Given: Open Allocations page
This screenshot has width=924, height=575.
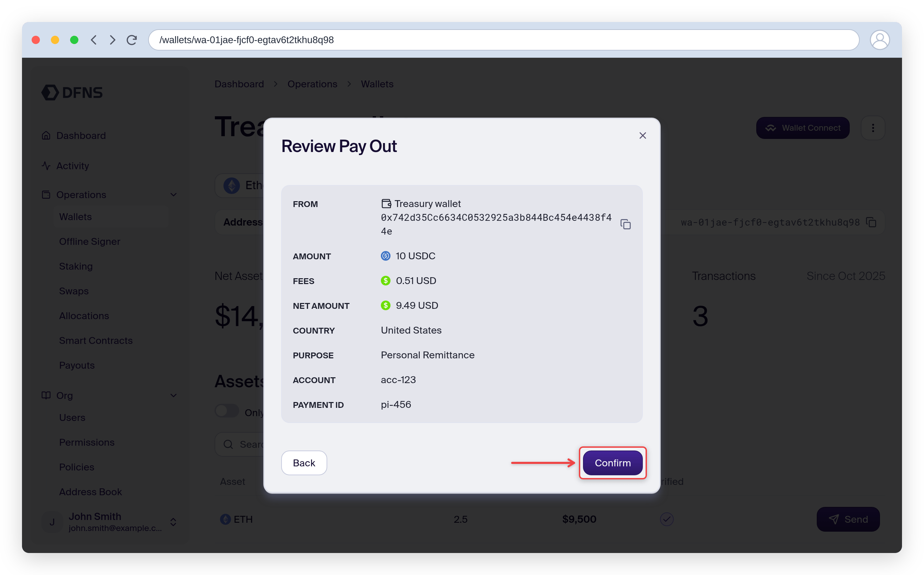Looking at the screenshot, I should point(84,316).
